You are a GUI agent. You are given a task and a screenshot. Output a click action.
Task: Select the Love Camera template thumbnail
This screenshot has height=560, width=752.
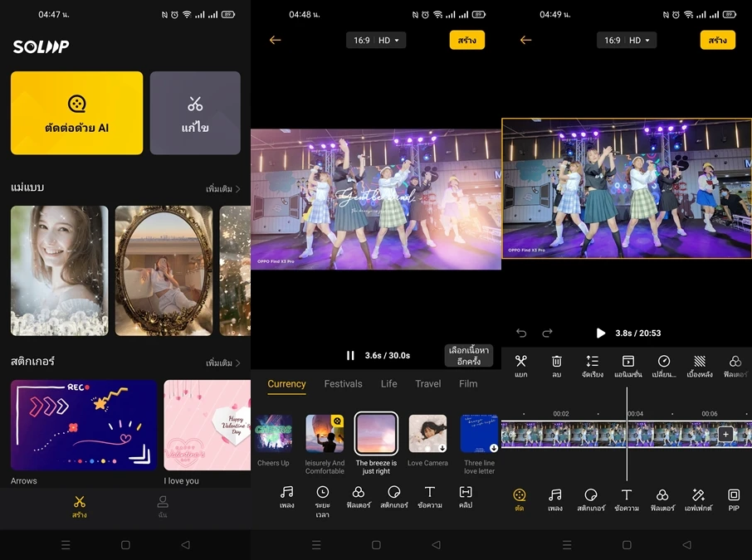point(427,434)
